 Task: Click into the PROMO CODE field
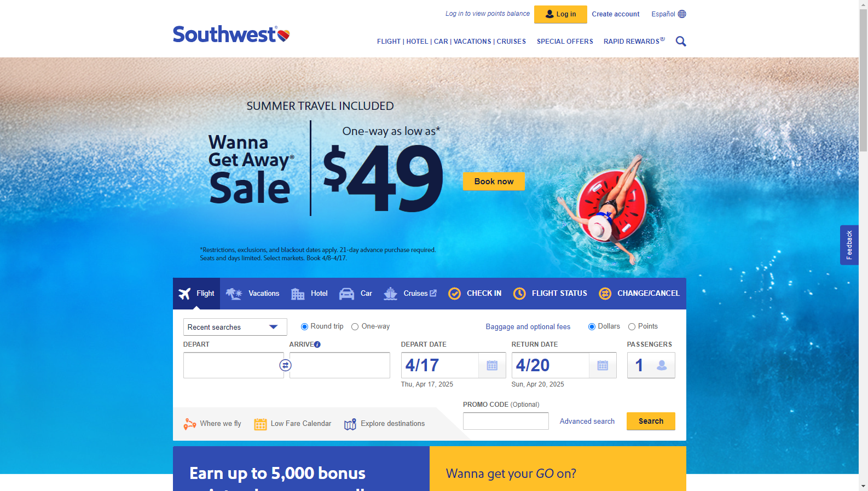pyautogui.click(x=506, y=421)
